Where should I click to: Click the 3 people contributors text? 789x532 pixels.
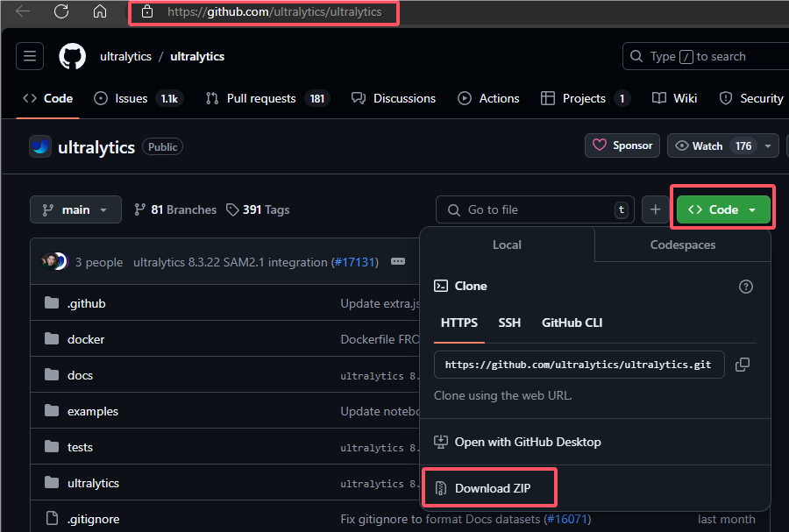point(99,262)
